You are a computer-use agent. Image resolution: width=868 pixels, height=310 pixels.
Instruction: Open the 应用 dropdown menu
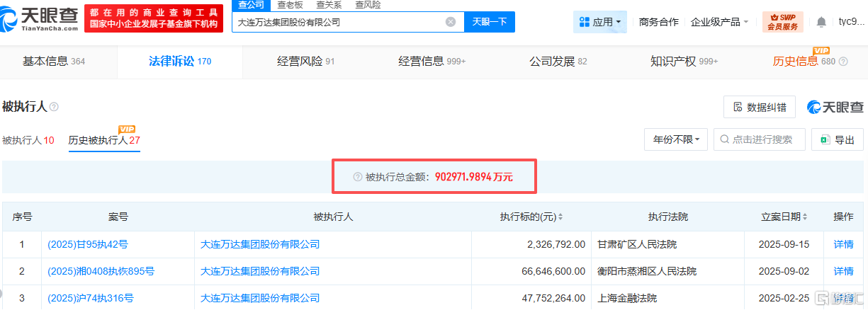pyautogui.click(x=599, y=22)
